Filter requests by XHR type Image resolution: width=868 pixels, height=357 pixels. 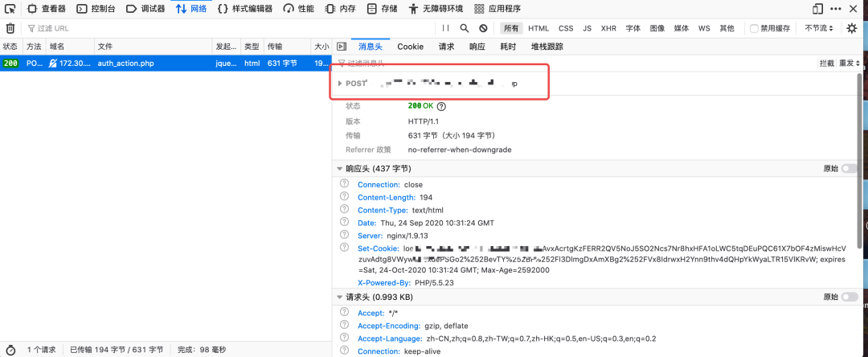tap(608, 28)
